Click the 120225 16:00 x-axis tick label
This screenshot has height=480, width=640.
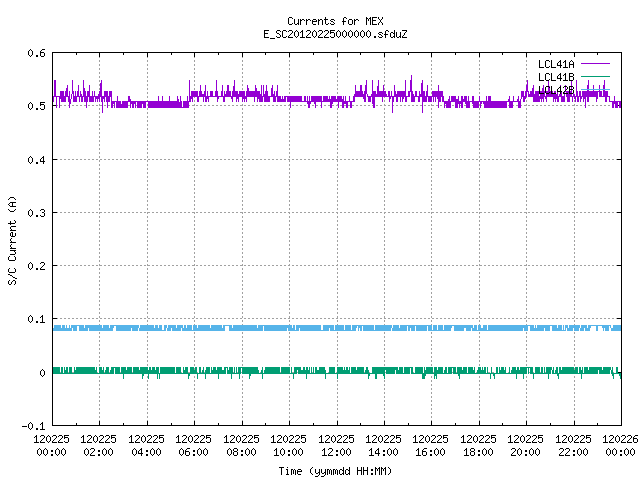coord(431,445)
